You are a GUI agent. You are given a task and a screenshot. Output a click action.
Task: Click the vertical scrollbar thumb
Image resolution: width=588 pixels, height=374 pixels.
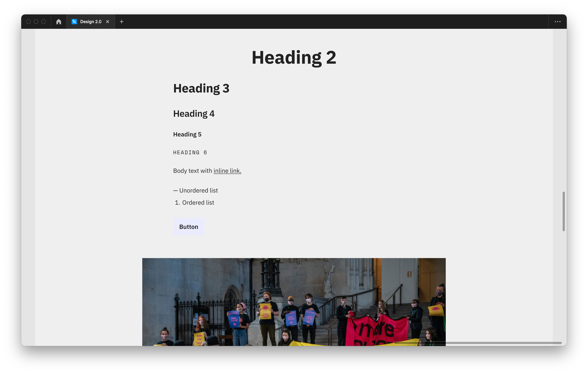(563, 211)
